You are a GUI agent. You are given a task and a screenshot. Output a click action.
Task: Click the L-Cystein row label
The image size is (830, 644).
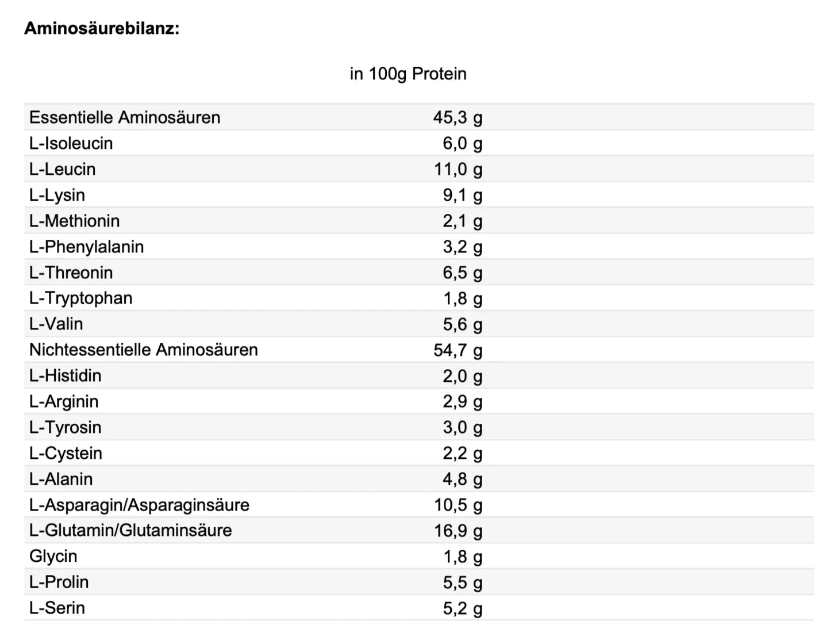pyautogui.click(x=66, y=453)
